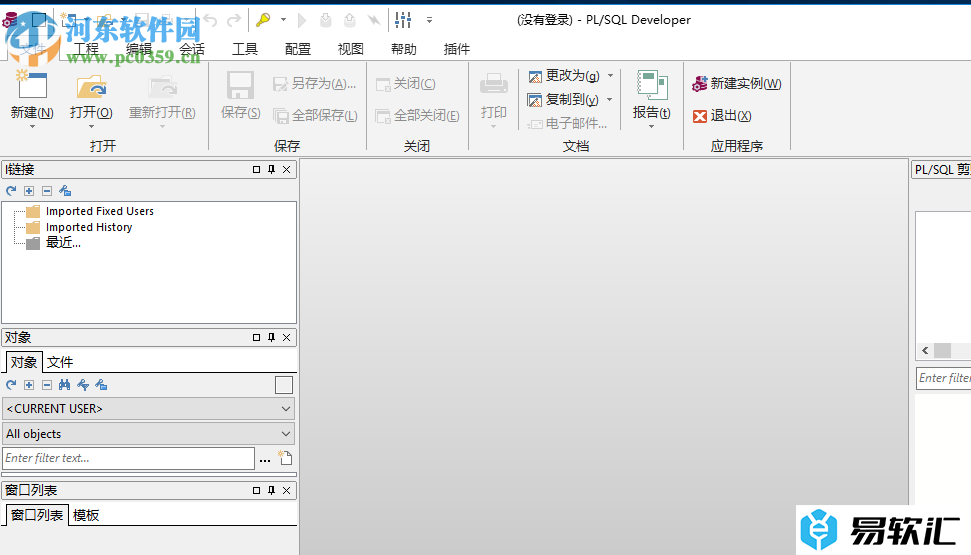The height and width of the screenshot is (555, 971).
Task: Click the new filter page icon beside ellipsis
Action: click(285, 458)
